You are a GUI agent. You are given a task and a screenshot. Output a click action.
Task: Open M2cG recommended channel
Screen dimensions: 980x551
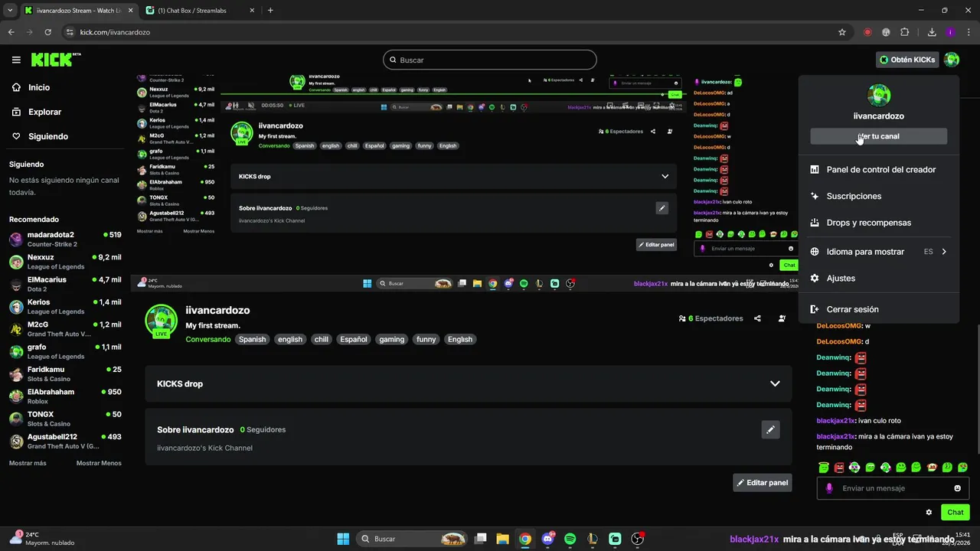pyautogui.click(x=65, y=329)
